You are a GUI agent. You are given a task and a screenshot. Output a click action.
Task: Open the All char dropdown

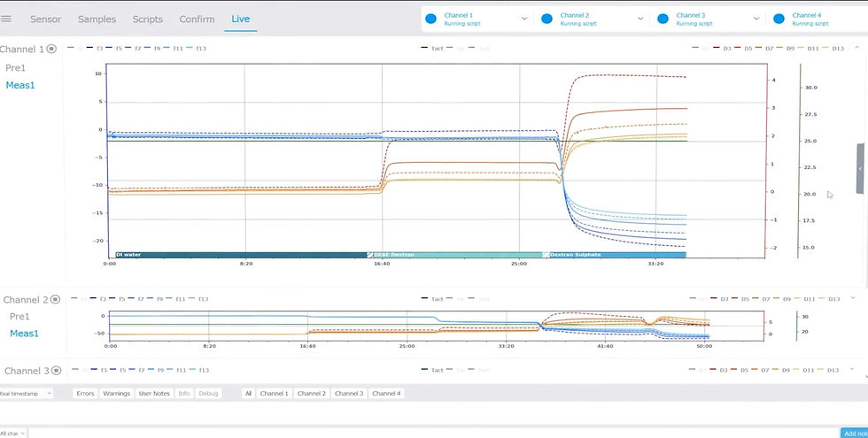(x=13, y=434)
